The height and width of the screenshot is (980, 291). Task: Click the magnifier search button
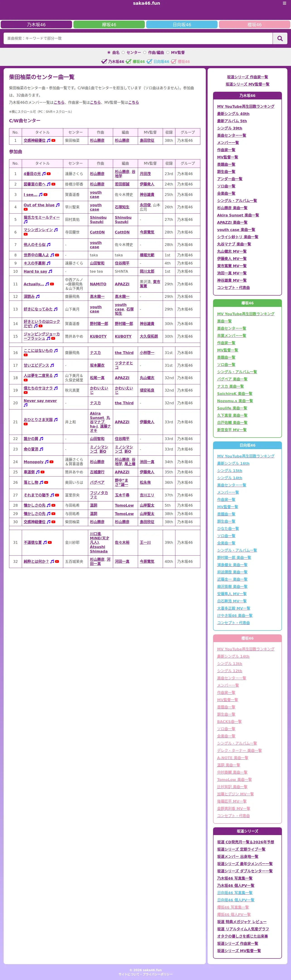tap(280, 39)
